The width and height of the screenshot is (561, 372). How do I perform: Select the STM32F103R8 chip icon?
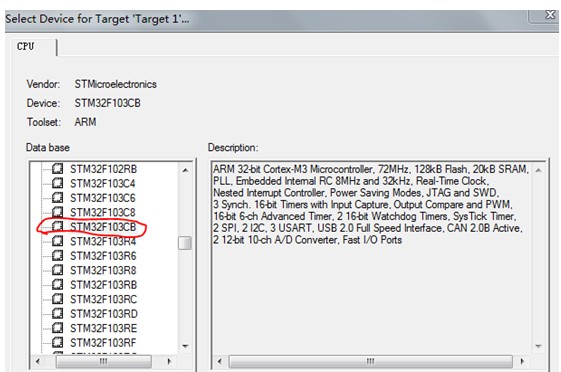58,270
